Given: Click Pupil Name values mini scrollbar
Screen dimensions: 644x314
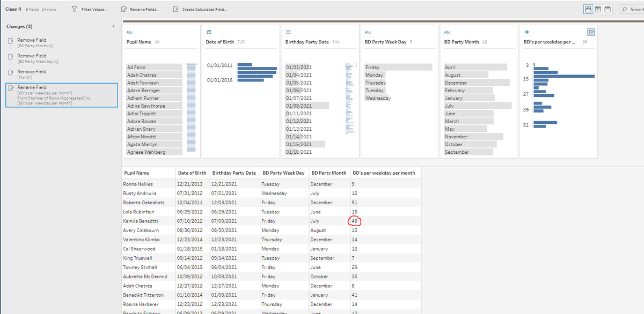Looking at the screenshot, I should click(x=192, y=109).
